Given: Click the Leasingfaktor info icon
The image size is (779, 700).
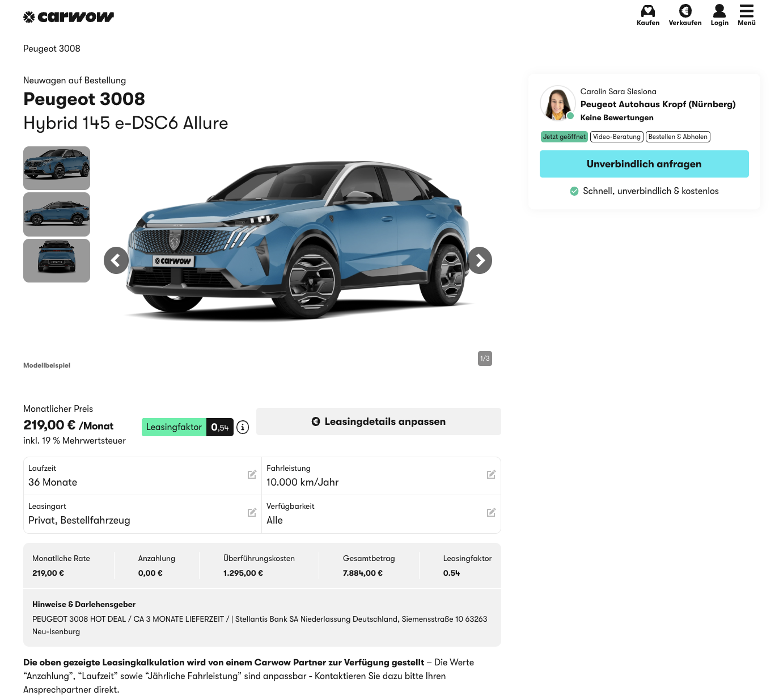Looking at the screenshot, I should [243, 427].
